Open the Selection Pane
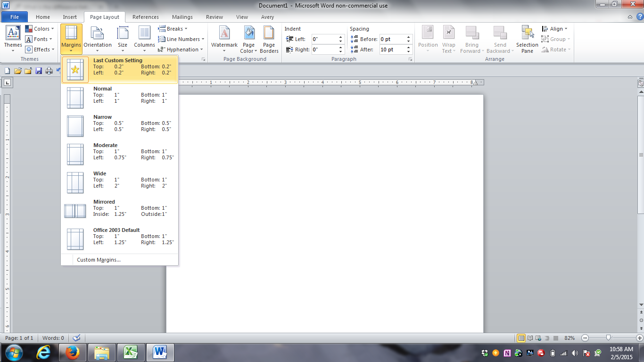Screen dimensions: 644x362 tap(527, 34)
